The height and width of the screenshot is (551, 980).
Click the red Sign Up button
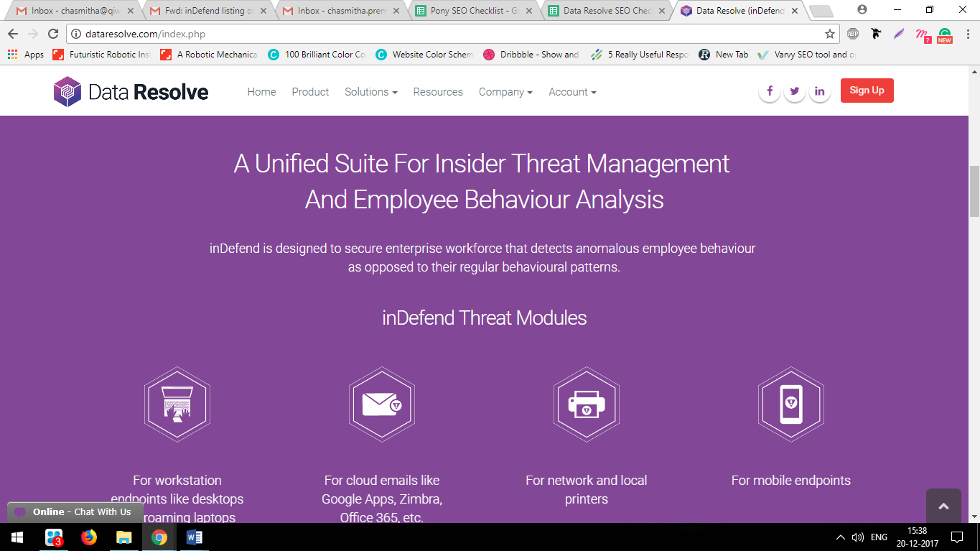pyautogui.click(x=867, y=91)
